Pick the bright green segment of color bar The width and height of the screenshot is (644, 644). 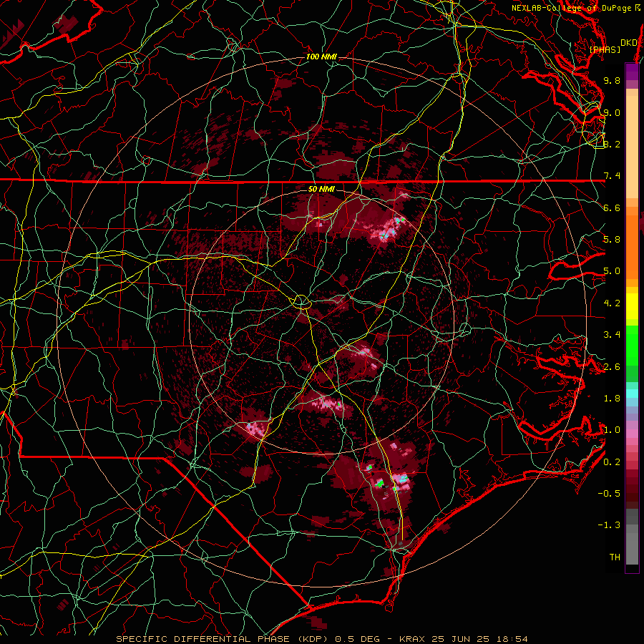(632, 345)
